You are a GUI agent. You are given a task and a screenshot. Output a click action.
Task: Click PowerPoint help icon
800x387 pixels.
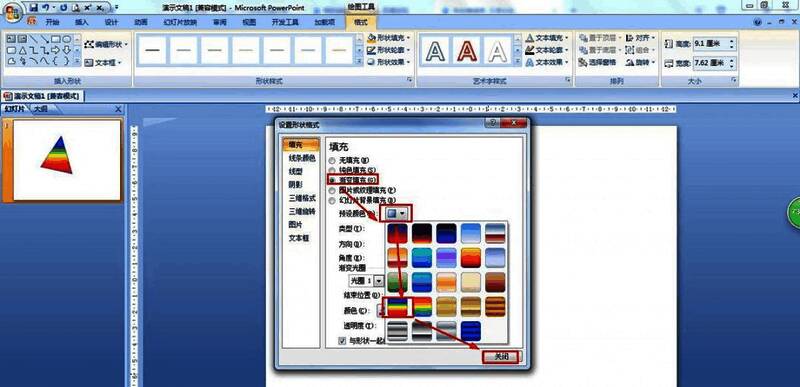click(758, 22)
